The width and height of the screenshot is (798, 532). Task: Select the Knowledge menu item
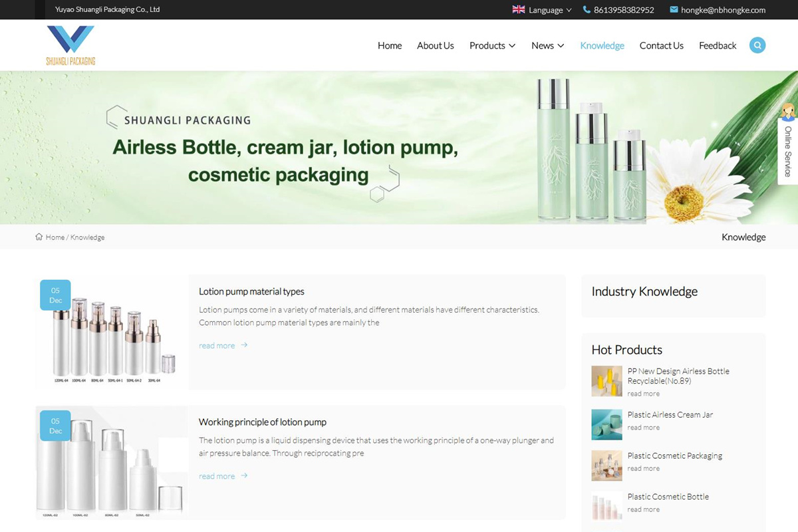(x=602, y=45)
